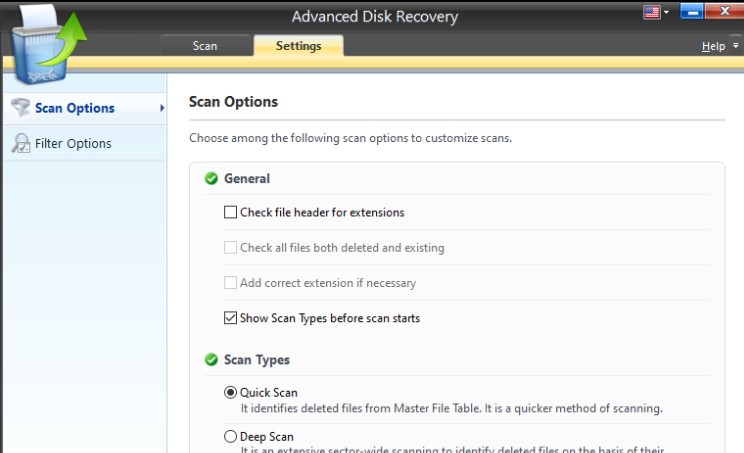This screenshot has height=453, width=744.
Task: Toggle Check all files both deleted and existing
Action: click(230, 247)
